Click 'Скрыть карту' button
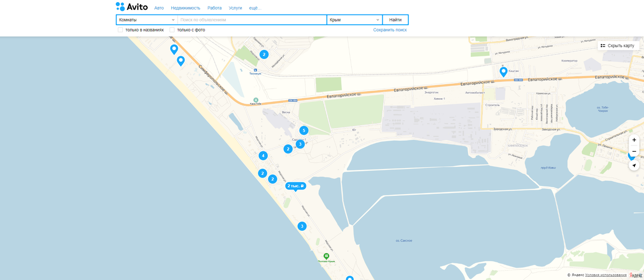The height and width of the screenshot is (280, 644). pyautogui.click(x=618, y=46)
